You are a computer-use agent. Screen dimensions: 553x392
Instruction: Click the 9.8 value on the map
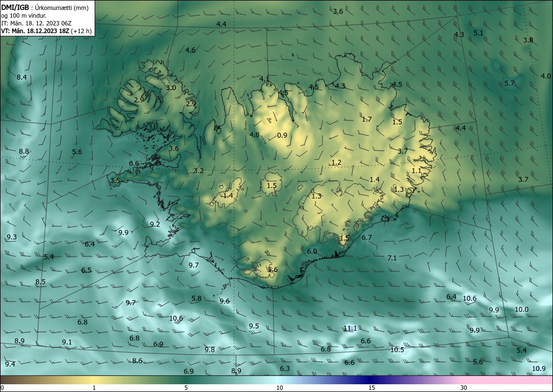[x=210, y=349]
